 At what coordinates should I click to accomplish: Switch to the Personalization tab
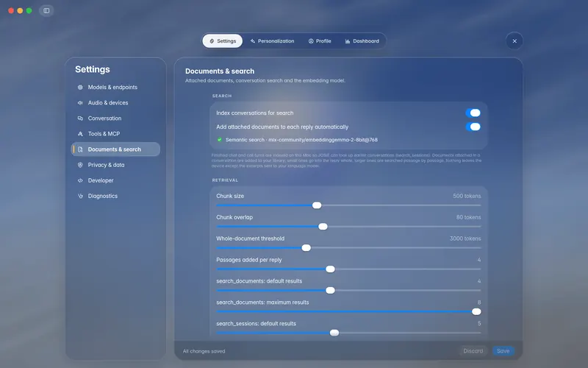(272, 41)
